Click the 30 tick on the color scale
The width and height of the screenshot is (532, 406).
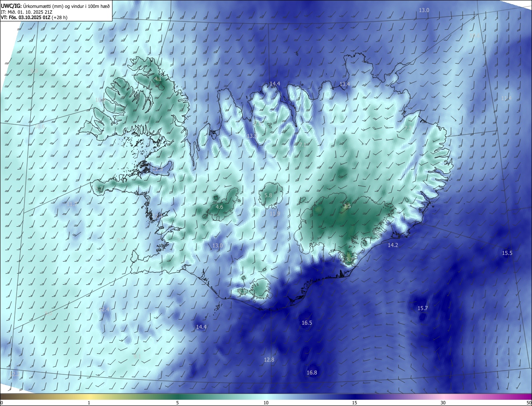pyautogui.click(x=443, y=403)
